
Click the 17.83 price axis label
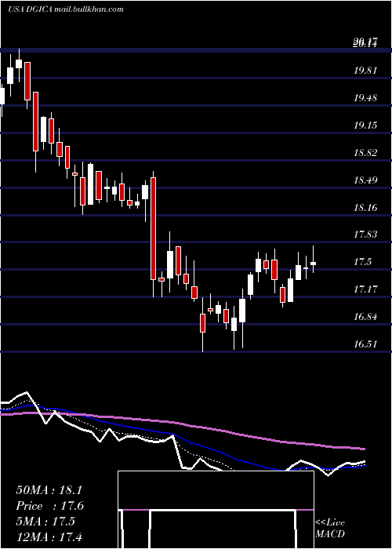pos(365,235)
